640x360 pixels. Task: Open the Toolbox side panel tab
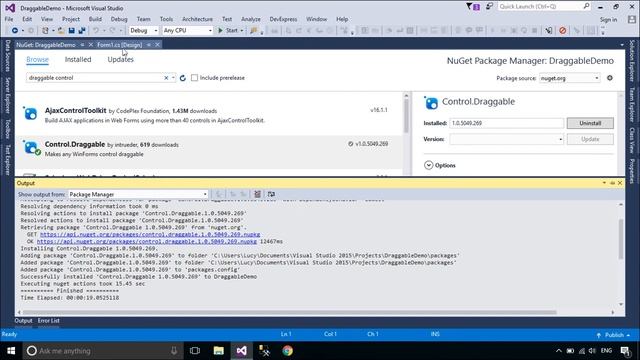pyautogui.click(x=7, y=129)
